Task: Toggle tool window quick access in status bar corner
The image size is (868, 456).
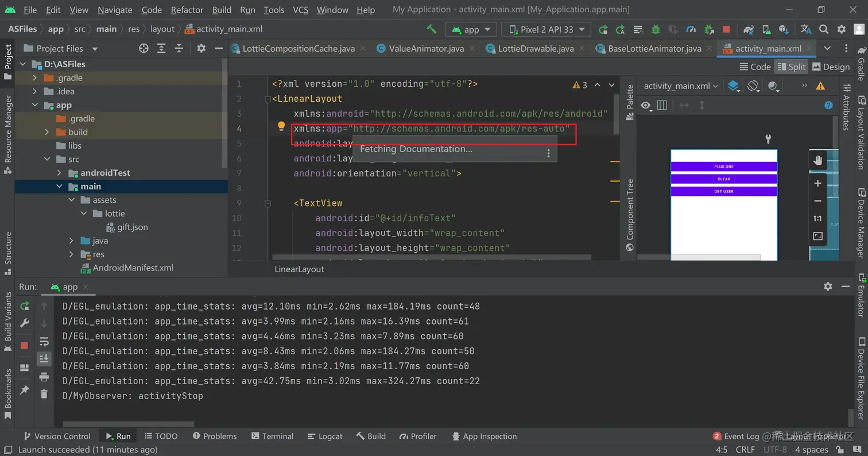Action: (7, 450)
